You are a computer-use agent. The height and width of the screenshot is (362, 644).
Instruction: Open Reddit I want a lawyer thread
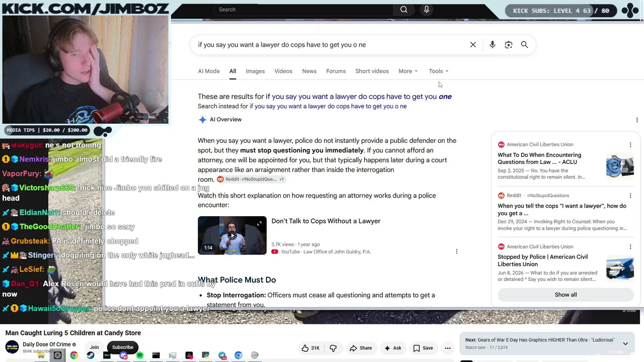coord(562,209)
